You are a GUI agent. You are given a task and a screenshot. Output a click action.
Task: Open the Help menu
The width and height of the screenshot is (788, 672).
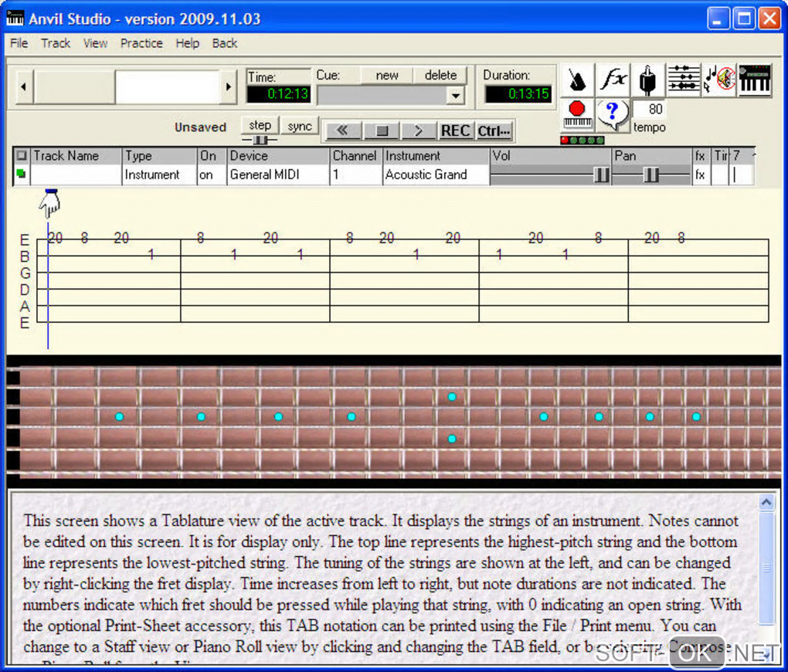pos(188,43)
